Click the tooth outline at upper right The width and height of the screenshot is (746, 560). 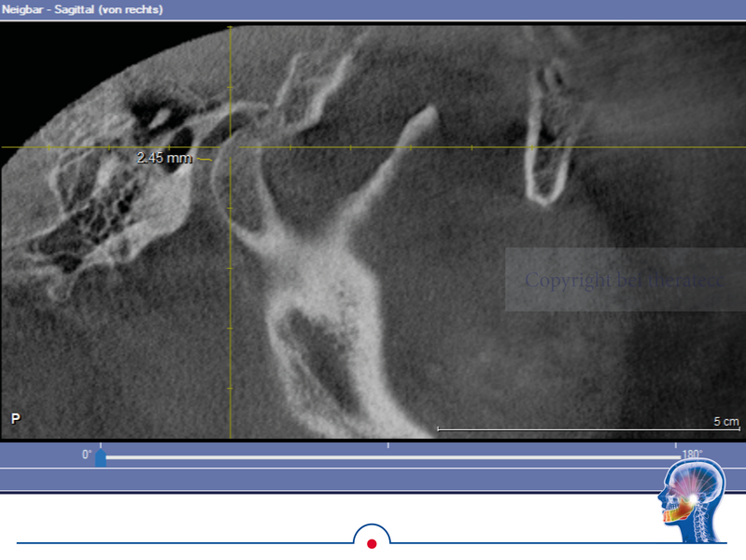[547, 140]
